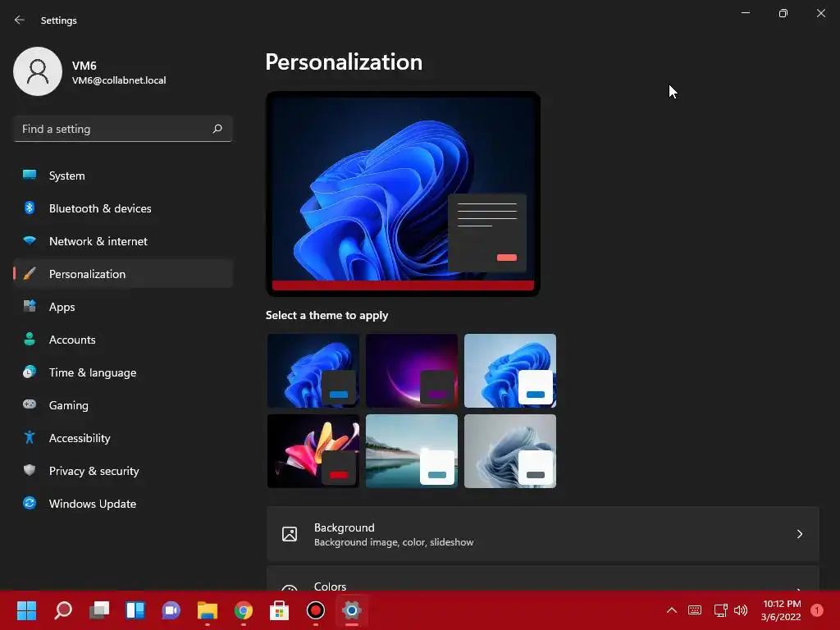The image size is (840, 630).
Task: Open Network & internet settings
Action: 123,241
